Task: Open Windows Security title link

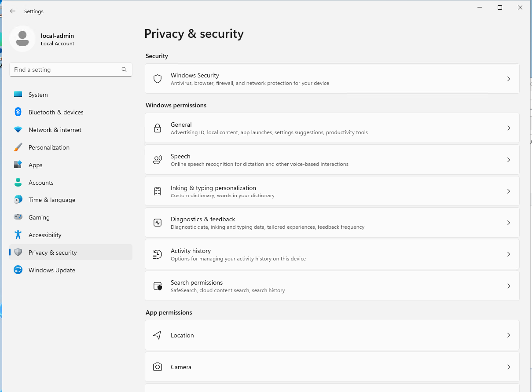Action: point(194,75)
